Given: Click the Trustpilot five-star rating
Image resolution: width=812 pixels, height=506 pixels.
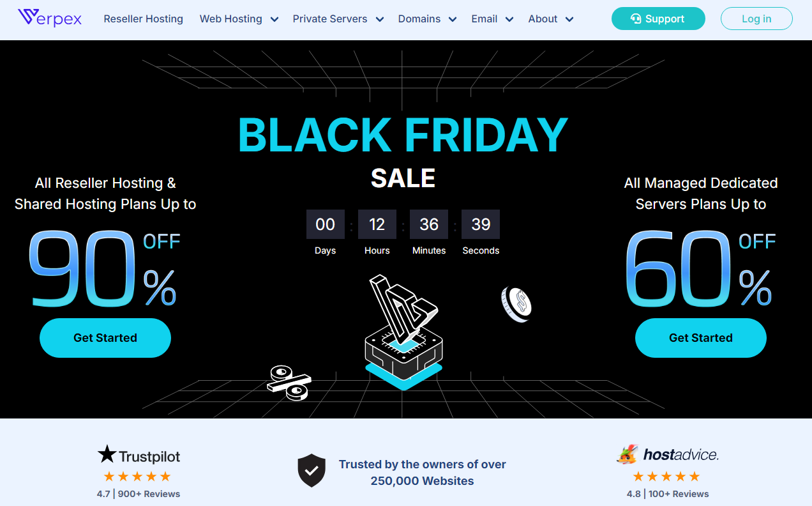Looking at the screenshot, I should pyautogui.click(x=137, y=477).
